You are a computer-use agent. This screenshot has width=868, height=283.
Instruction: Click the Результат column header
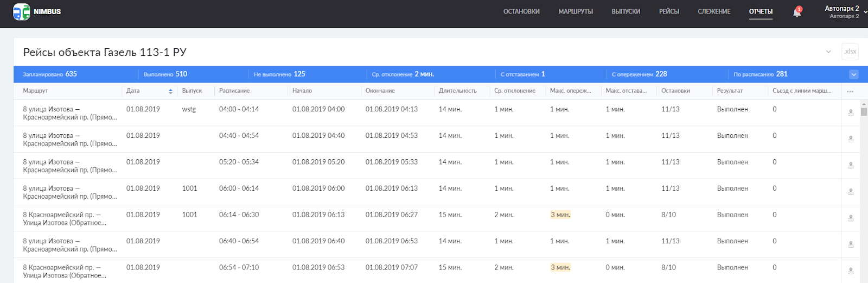tap(730, 91)
